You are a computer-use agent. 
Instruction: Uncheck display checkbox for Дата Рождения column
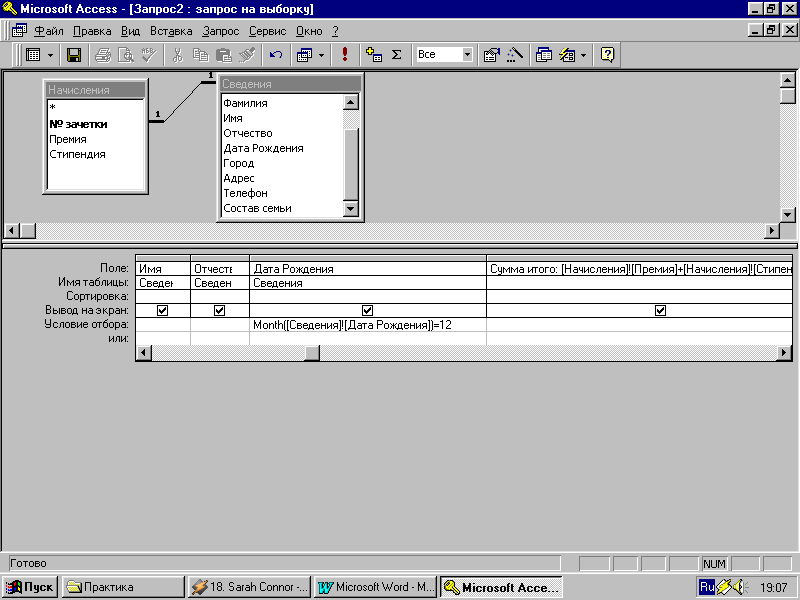(367, 310)
